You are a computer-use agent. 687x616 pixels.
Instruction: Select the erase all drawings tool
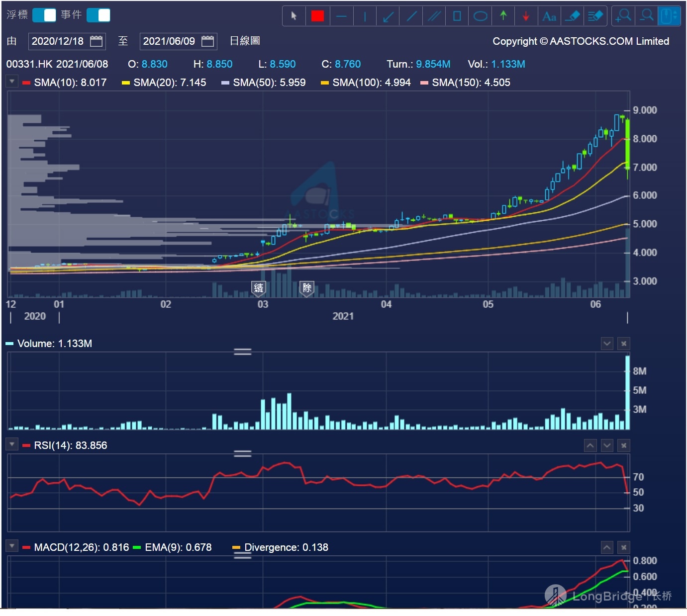point(595,16)
